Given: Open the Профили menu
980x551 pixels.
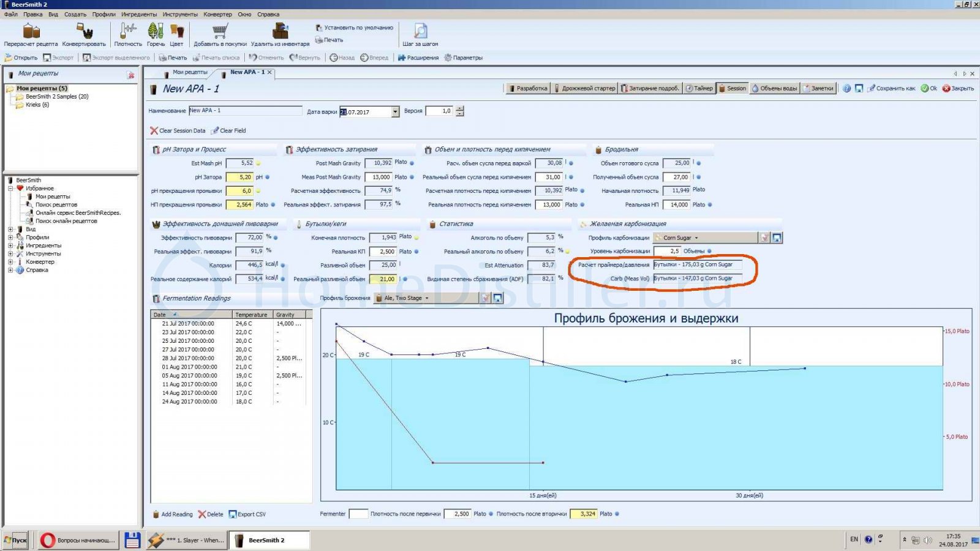Looking at the screenshot, I should tap(104, 14).
